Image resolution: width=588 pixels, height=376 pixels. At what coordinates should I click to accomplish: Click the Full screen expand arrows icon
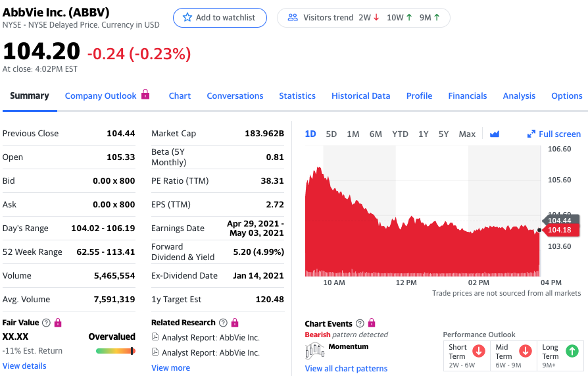(531, 134)
